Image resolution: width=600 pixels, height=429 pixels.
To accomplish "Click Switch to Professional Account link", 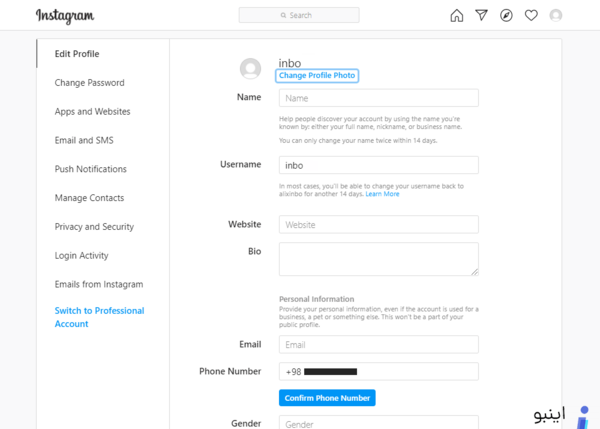I will pyautogui.click(x=99, y=317).
